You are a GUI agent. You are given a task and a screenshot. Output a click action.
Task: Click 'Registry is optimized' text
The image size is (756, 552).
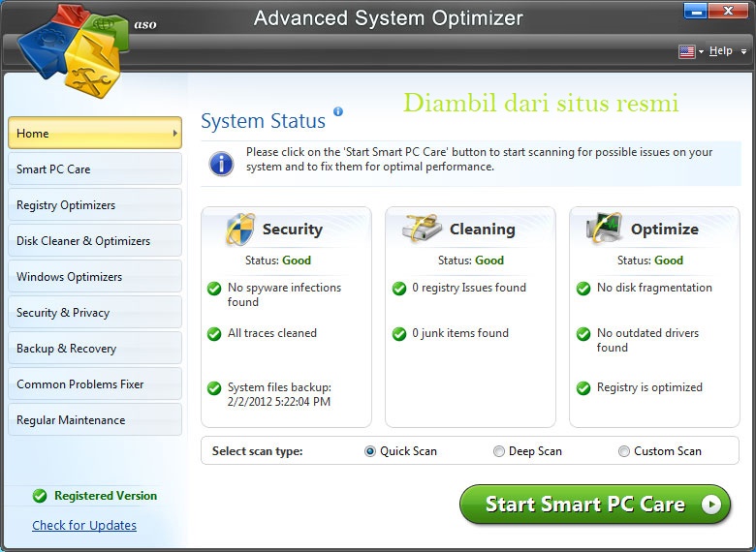pos(649,387)
